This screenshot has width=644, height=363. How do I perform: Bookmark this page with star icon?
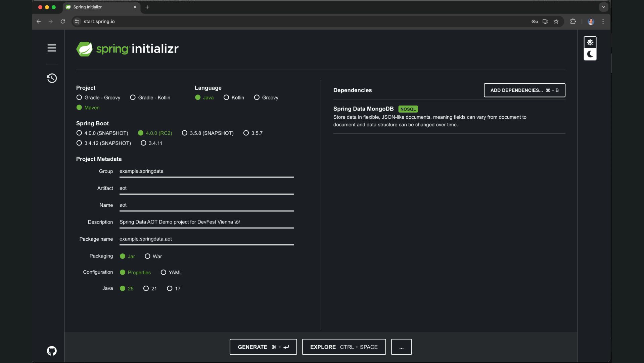tap(556, 22)
